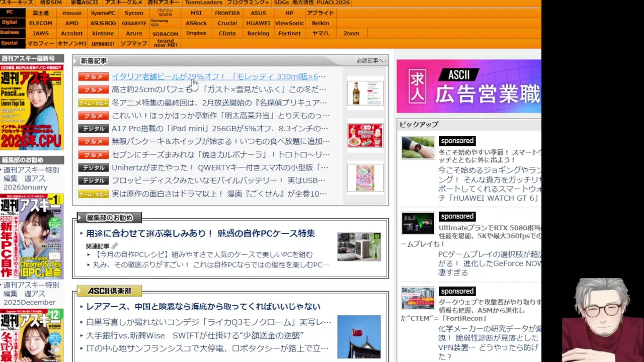Click the グルメ badge beside the イタリア老舗ビール article
Image resolution: width=644 pixels, height=362 pixels.
point(94,76)
